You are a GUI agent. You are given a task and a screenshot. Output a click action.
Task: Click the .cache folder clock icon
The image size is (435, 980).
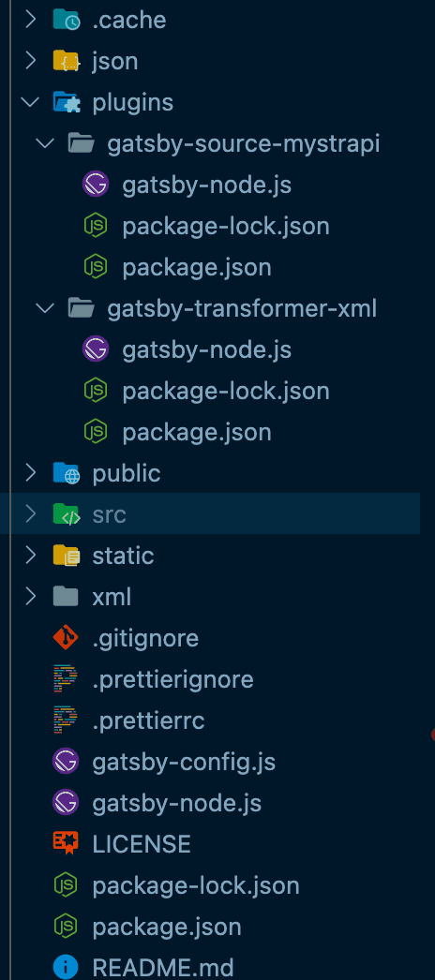66,20
